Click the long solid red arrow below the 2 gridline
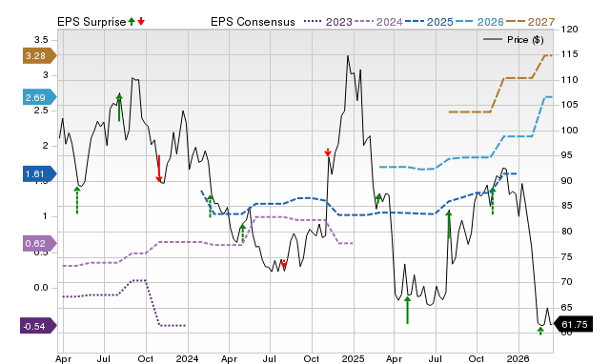Image resolution: width=610 pixels, height=364 pixels. 159,169
